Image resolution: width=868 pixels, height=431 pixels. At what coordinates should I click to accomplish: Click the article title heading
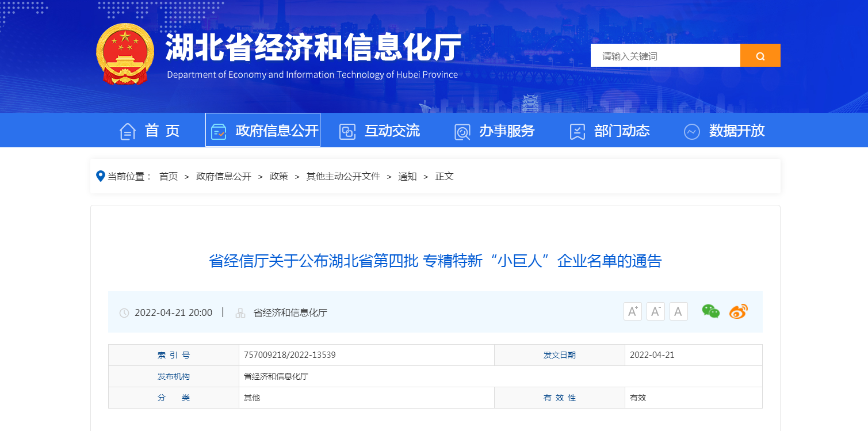435,261
